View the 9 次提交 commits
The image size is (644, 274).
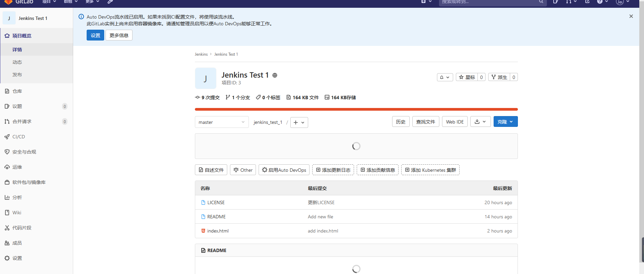pyautogui.click(x=207, y=98)
